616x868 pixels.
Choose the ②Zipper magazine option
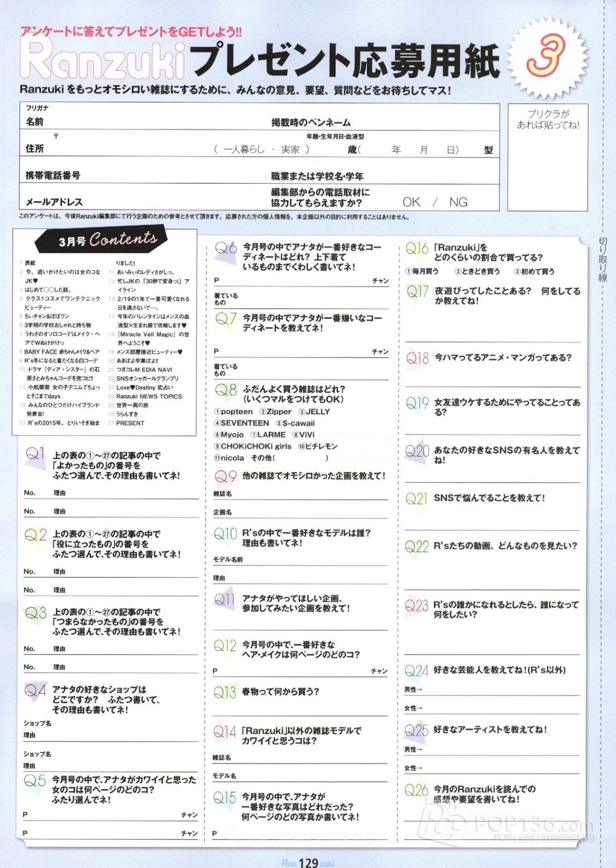point(275,412)
